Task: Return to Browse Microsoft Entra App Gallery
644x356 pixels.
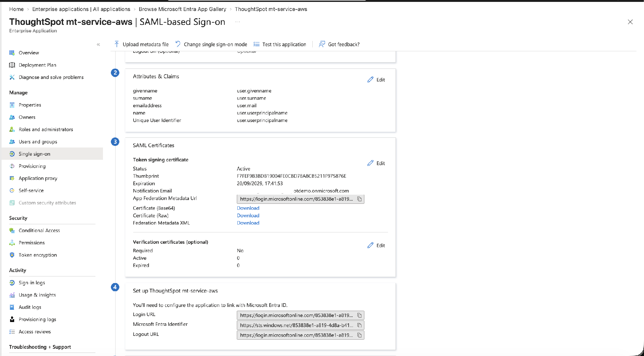Action: [x=182, y=9]
